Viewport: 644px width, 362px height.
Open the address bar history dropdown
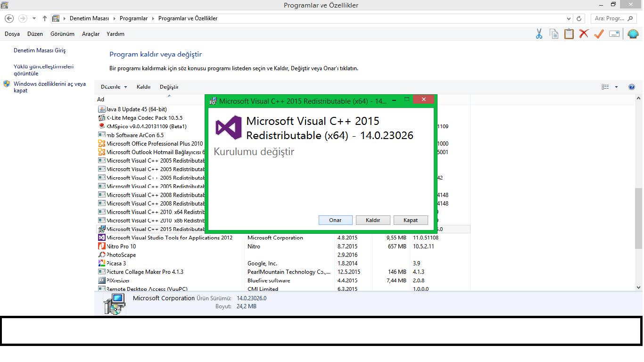569,18
